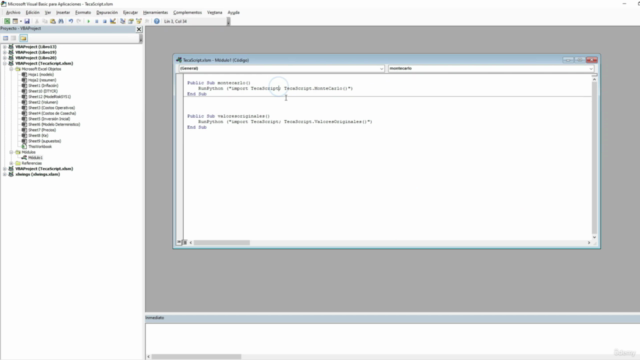
Task: Open the Complementos menu
Action: pyautogui.click(x=187, y=13)
